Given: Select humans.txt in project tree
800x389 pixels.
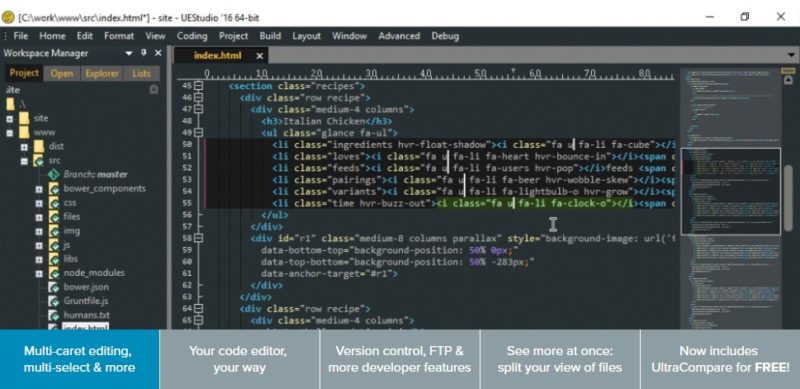Looking at the screenshot, I should coord(86,315).
